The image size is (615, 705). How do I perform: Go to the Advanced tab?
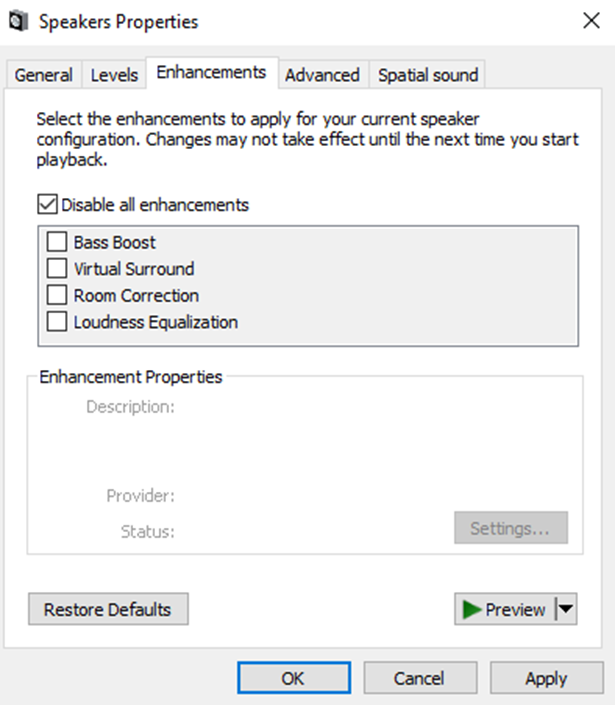pos(322,75)
